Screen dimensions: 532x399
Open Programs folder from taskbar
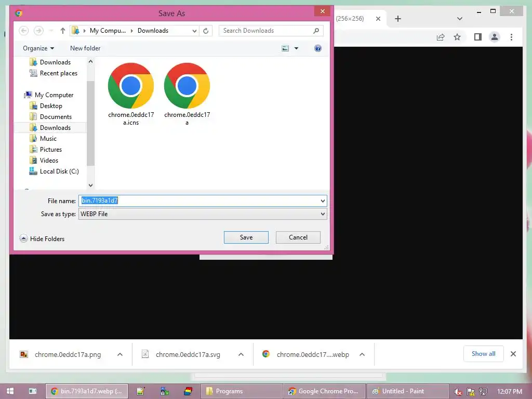[x=242, y=391]
